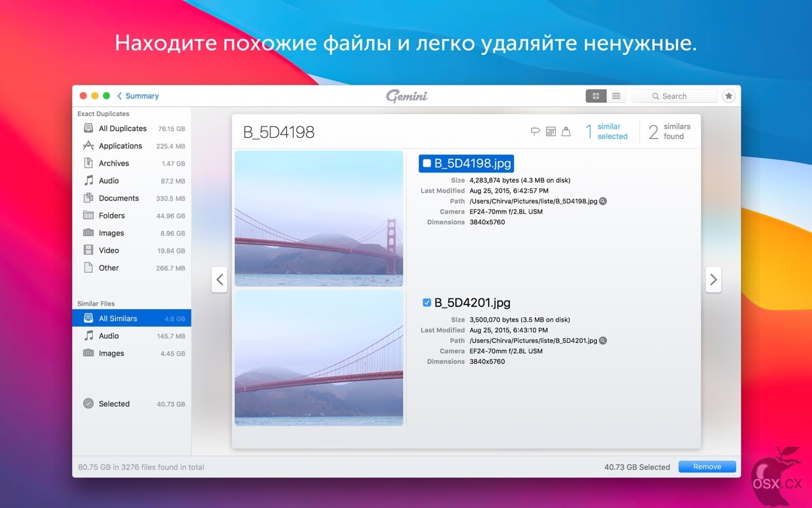Screen dimensions: 812x508
Task: Open All Duplicates category icon
Action: (x=88, y=128)
